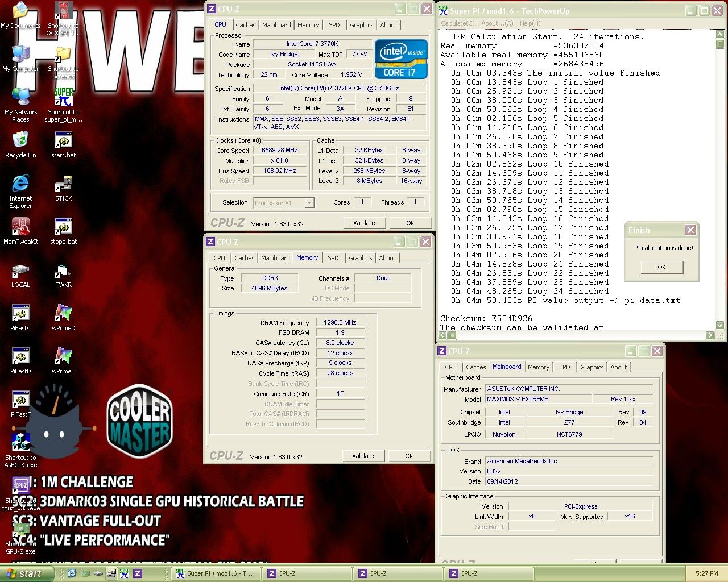The width and height of the screenshot is (728, 582).
Task: Launch the wPrimeF shortcut
Action: pyautogui.click(x=63, y=361)
